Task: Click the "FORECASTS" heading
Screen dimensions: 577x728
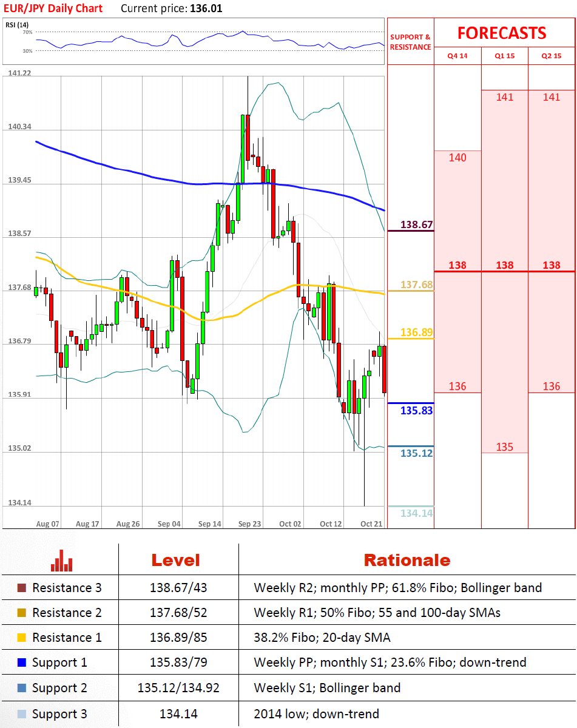Action: 502,33
